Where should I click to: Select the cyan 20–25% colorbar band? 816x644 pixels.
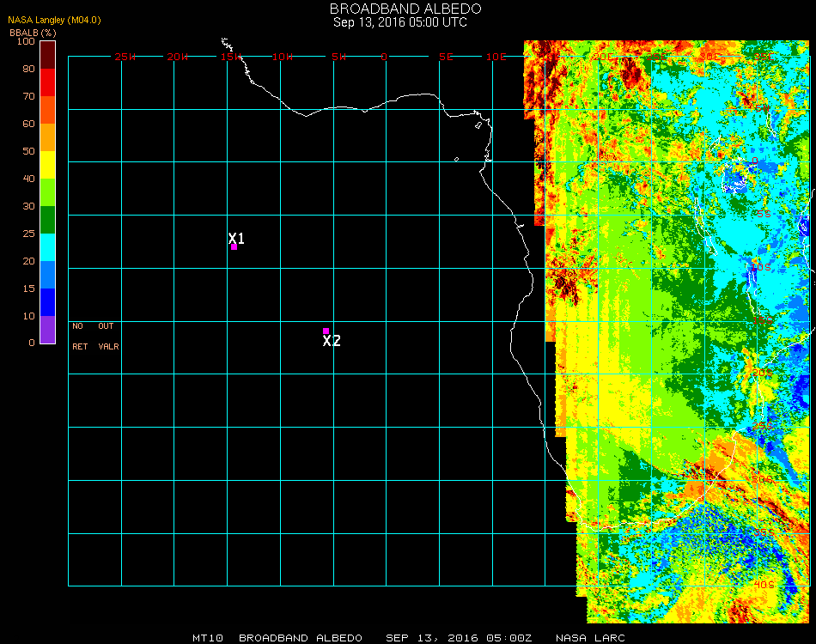[47, 247]
